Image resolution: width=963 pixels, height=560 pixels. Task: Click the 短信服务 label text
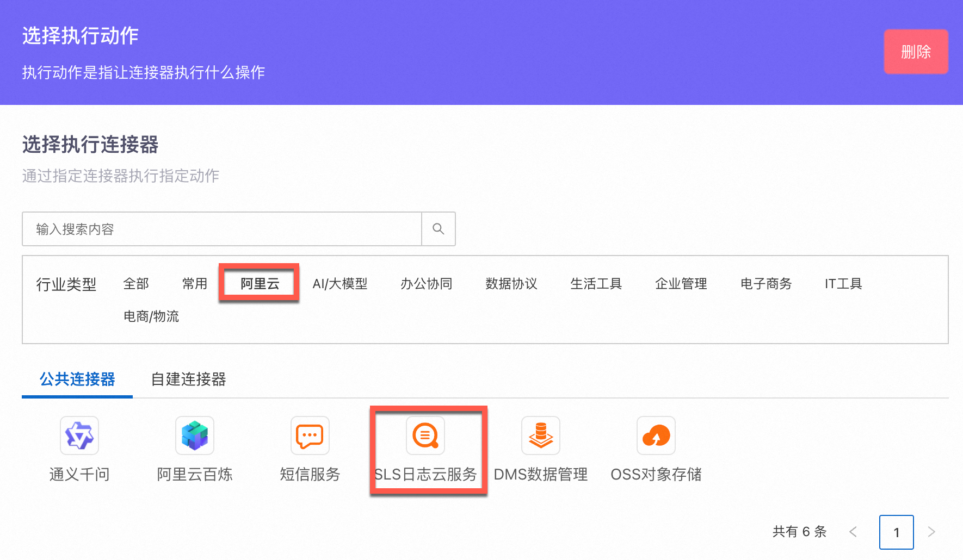coord(310,474)
